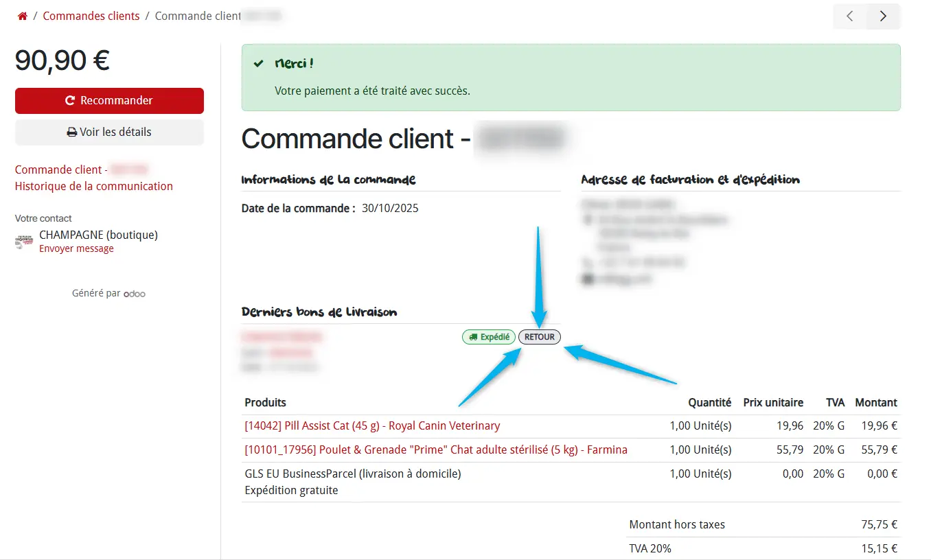Jump to Commande client sidebar link

click(60, 170)
